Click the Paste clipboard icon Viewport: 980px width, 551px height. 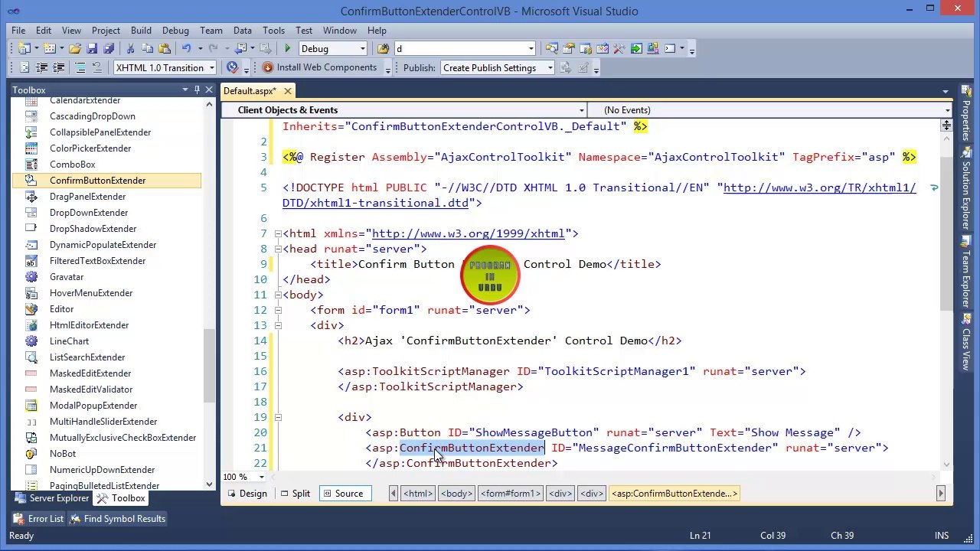point(164,49)
